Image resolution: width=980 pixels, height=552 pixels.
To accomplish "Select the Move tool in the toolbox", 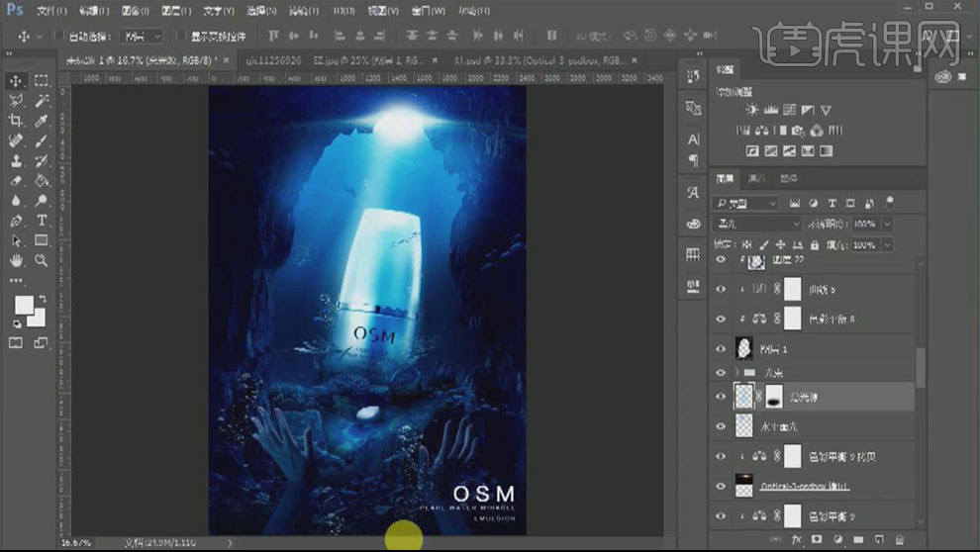I will 17,80.
